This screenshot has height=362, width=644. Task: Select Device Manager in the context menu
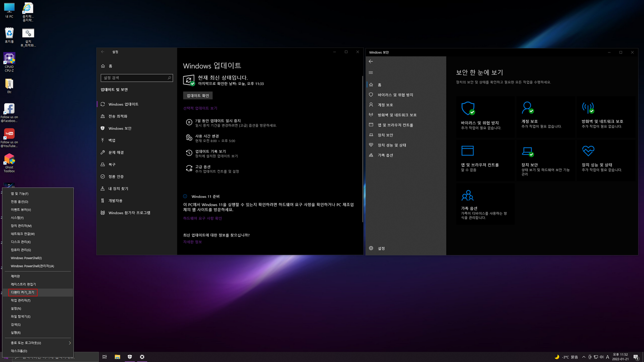[x=38, y=226]
